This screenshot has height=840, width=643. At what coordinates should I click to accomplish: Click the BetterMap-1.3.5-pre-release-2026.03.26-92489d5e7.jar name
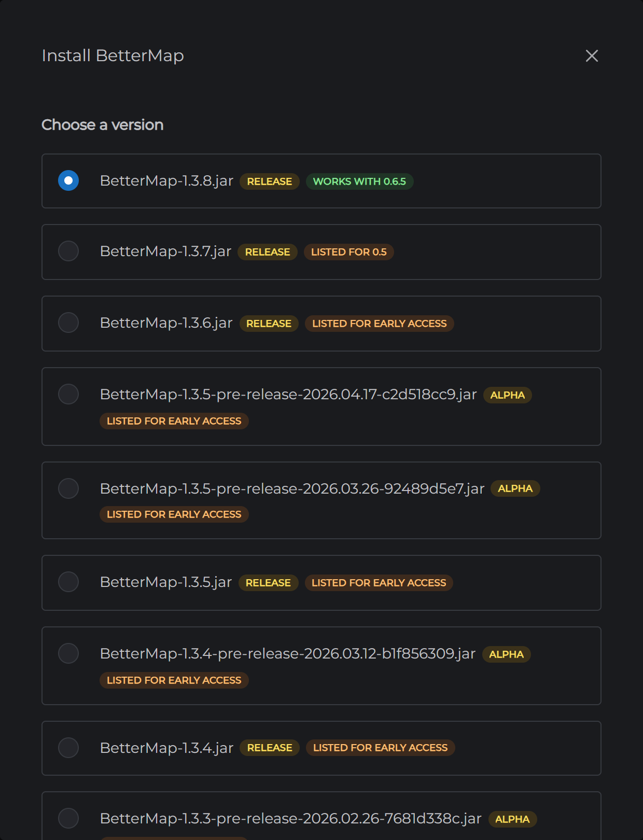[x=292, y=489]
